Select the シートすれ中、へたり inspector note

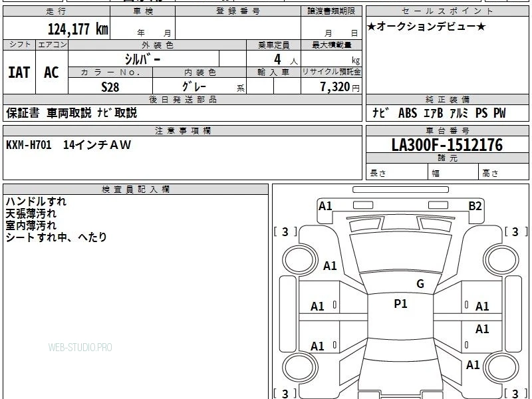[57, 237]
